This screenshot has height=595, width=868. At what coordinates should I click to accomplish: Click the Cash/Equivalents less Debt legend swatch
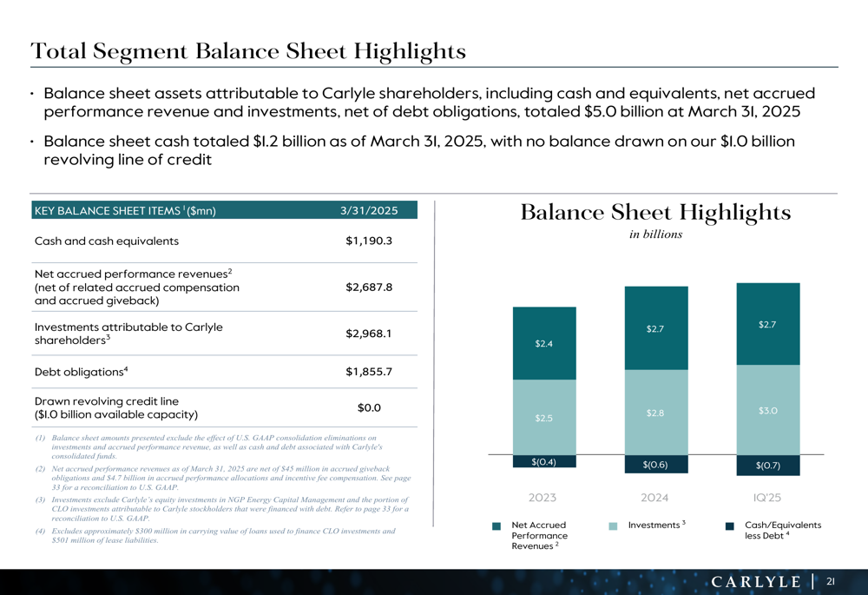pos(730,526)
